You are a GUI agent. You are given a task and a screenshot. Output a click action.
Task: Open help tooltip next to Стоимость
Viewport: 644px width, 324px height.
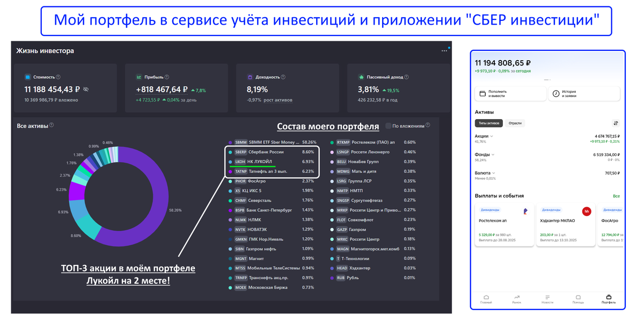click(58, 77)
